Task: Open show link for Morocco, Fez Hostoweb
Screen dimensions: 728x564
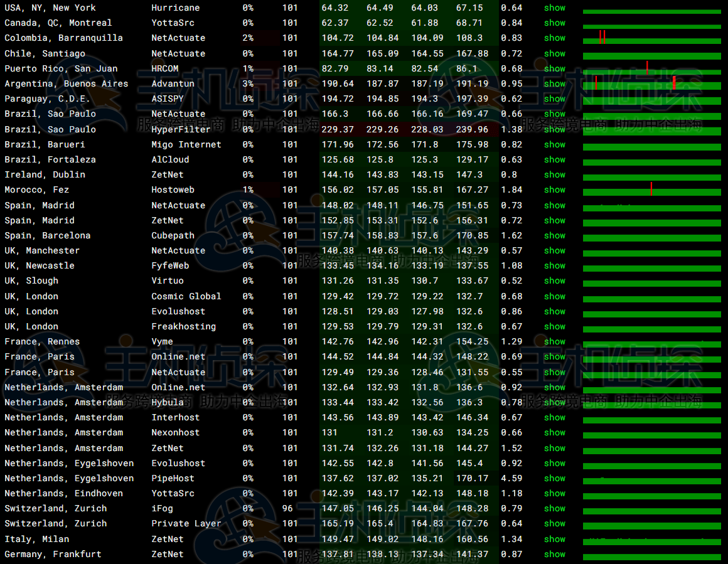Action: pos(554,190)
